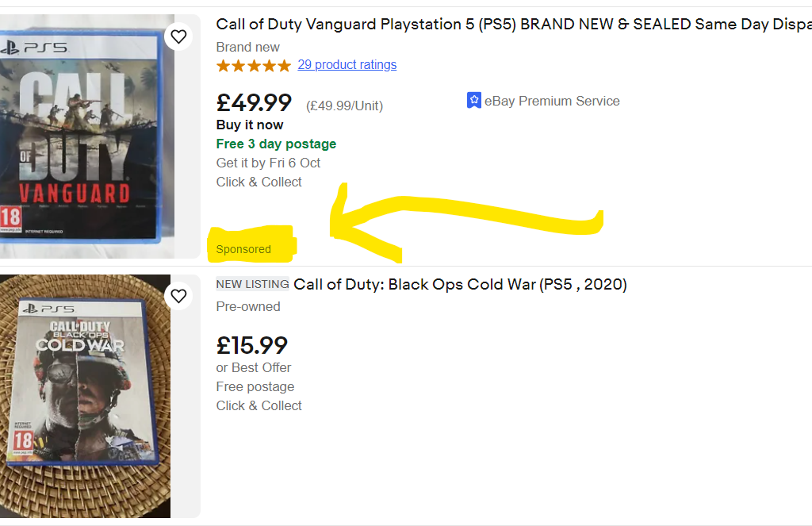The width and height of the screenshot is (812, 526).
Task: Select the five-star rating stars
Action: pyautogui.click(x=254, y=65)
